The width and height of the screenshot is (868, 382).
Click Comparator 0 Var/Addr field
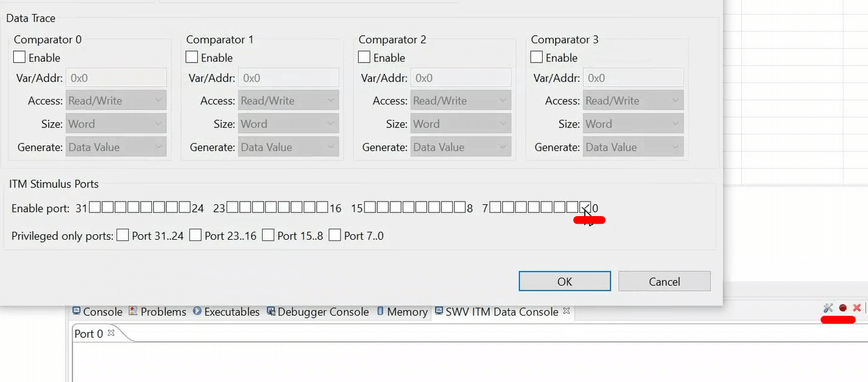coord(116,77)
